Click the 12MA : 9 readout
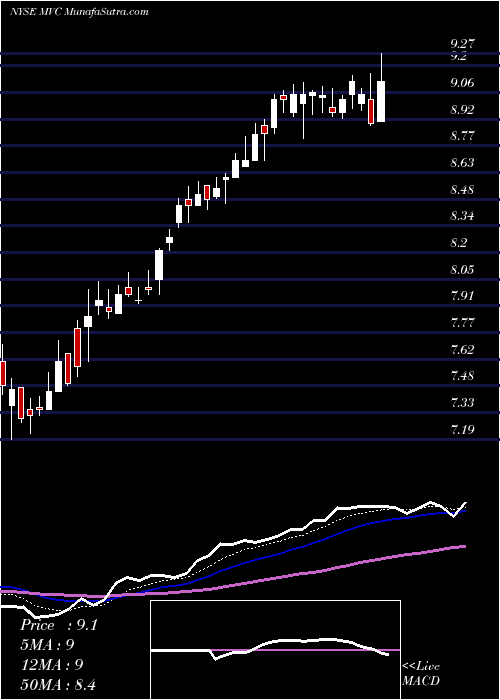This screenshot has width=500, height=700. click(x=52, y=665)
